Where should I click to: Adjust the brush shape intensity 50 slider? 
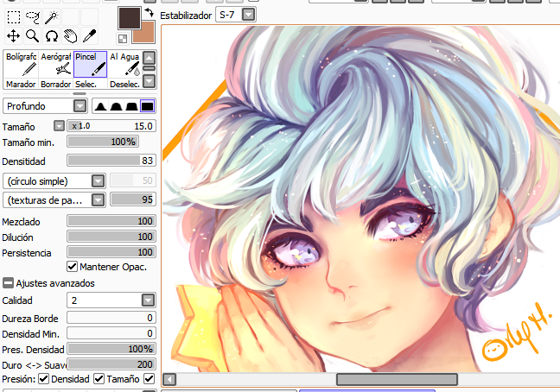pos(133,180)
